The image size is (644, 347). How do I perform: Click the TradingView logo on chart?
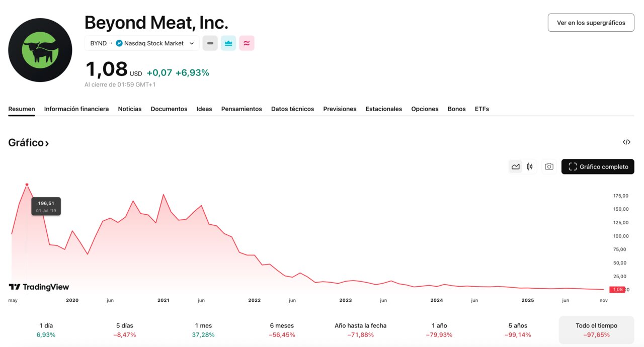click(x=39, y=287)
